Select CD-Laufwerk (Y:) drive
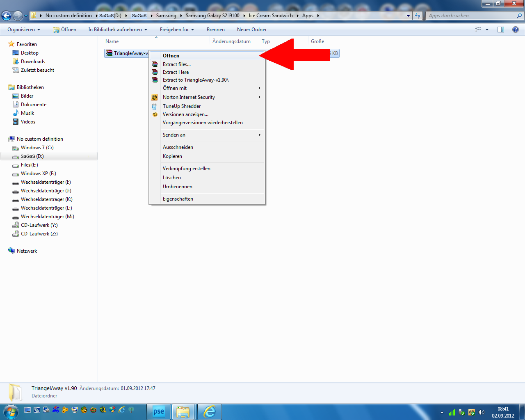 (x=39, y=225)
